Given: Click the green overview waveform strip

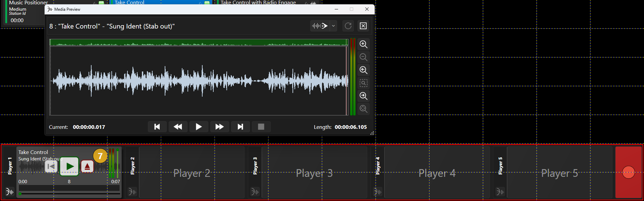Looking at the screenshot, I should coord(199,42).
